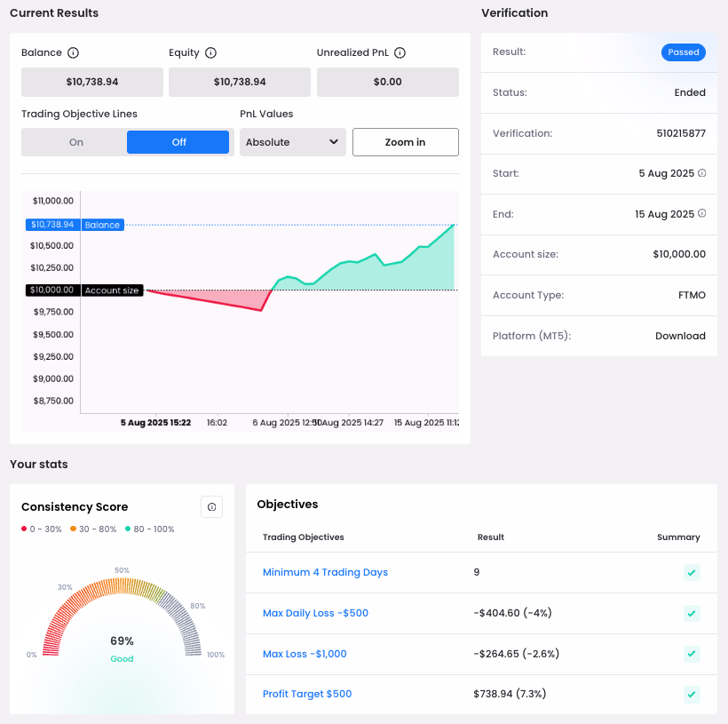Click the blue $10,738.94 Balance chart label
Viewport: 728px width, 724px height.
tap(75, 225)
